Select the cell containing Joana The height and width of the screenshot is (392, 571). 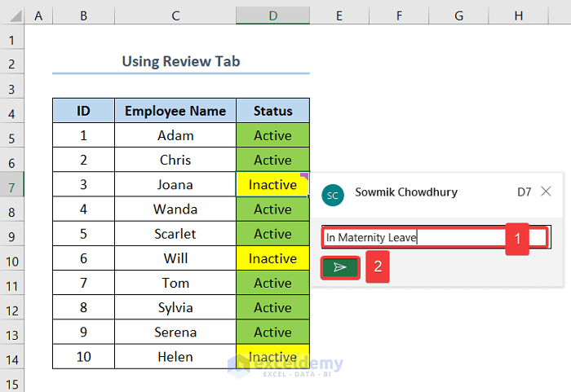point(175,184)
